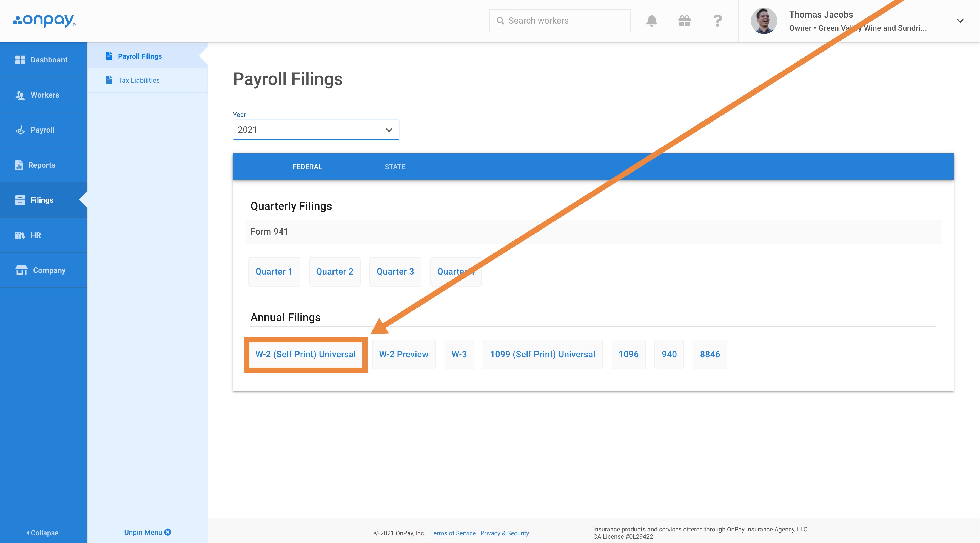Open the help question mark icon
This screenshot has width=980, height=543.
(717, 21)
